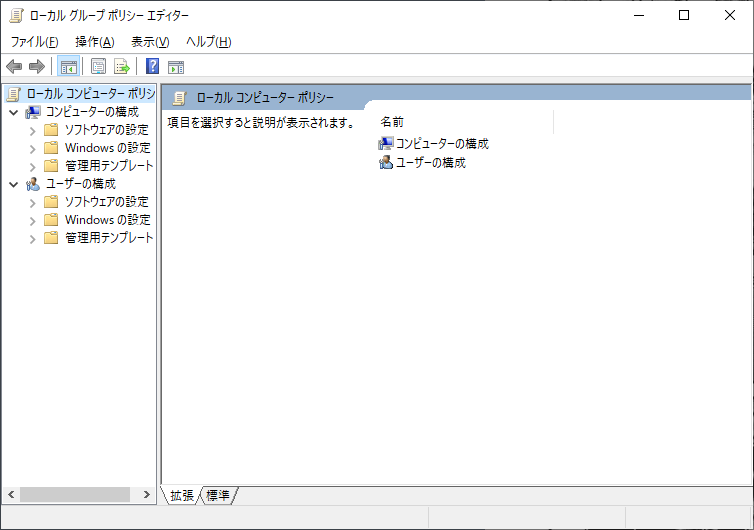Collapse the コンピューターの構成 tree node
Image resolution: width=754 pixels, height=530 pixels.
[x=13, y=112]
